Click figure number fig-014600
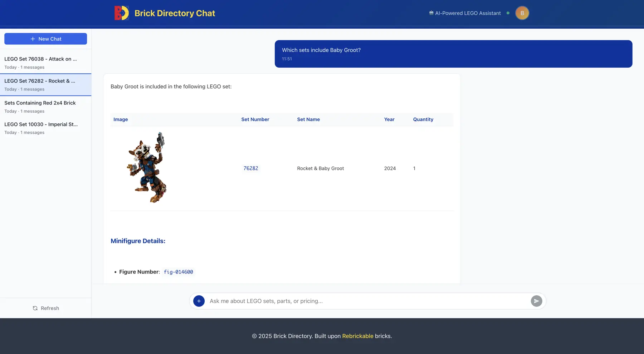 coord(178,272)
